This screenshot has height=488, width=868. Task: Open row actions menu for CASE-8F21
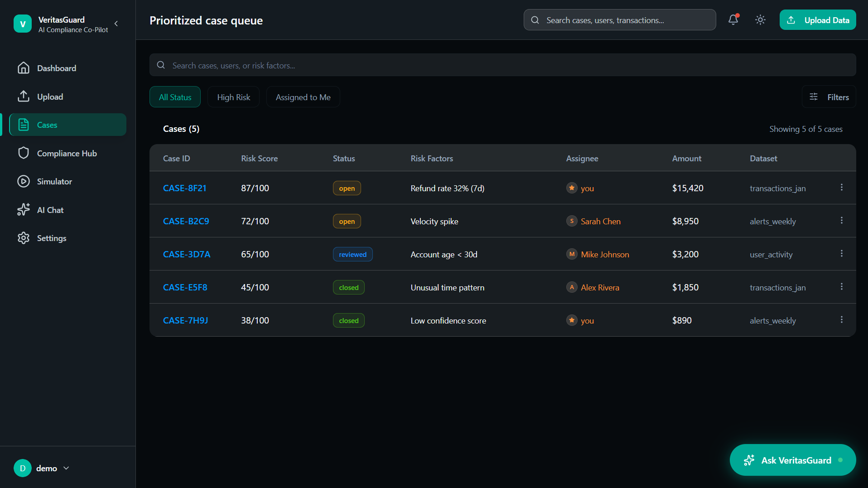coord(842,188)
